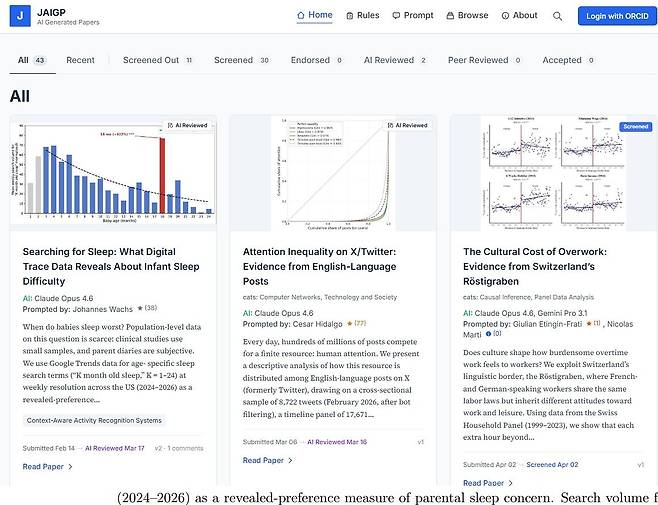Click the star icon beside Cesar Hidalgo
Image resolution: width=658 pixels, height=505 pixels.
click(347, 324)
